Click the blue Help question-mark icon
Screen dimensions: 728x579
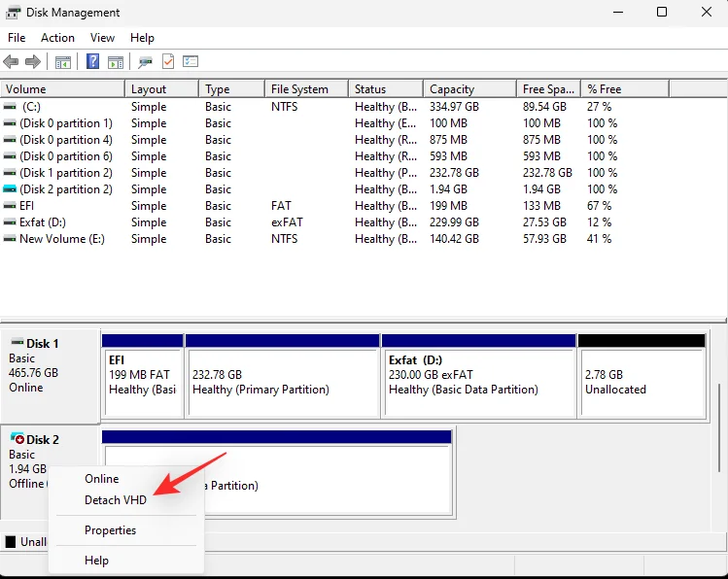(93, 61)
